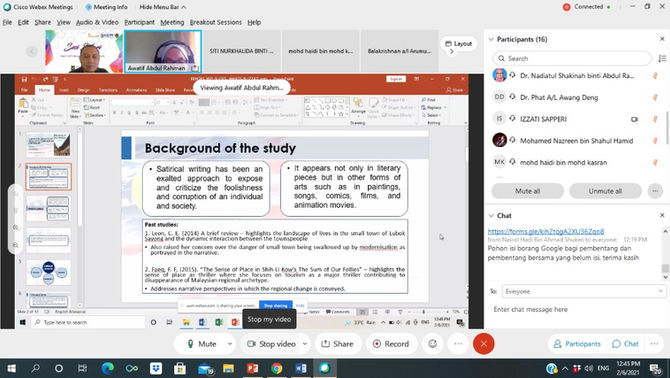Close the Chat panel

(662, 215)
